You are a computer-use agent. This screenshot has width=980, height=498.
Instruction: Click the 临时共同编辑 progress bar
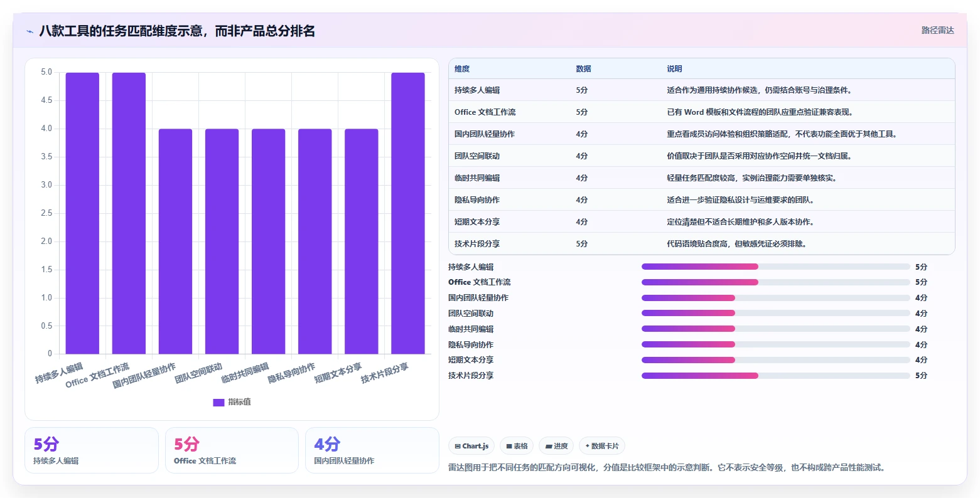775,329
